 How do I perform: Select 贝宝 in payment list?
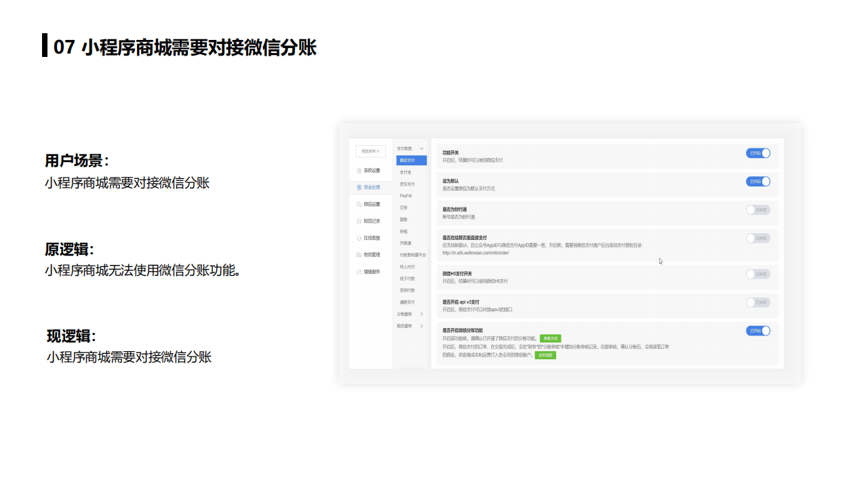pos(403,207)
